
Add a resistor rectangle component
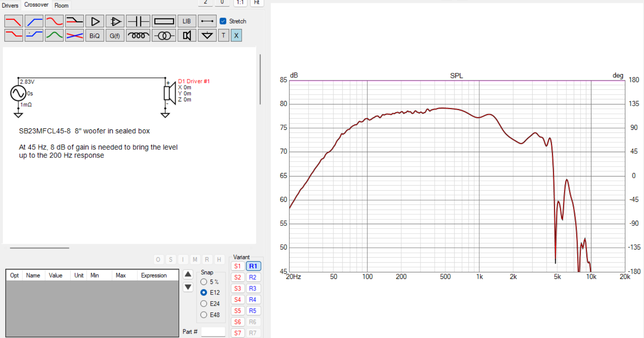coord(164,21)
